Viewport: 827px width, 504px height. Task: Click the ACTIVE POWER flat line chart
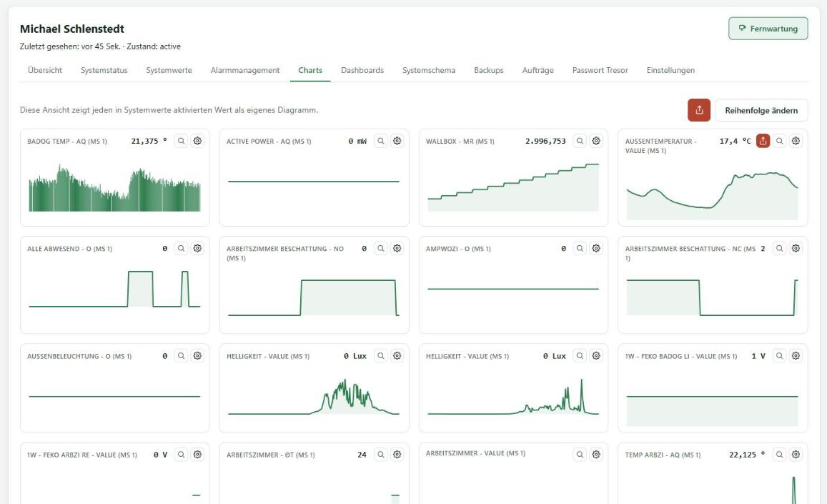[314, 182]
